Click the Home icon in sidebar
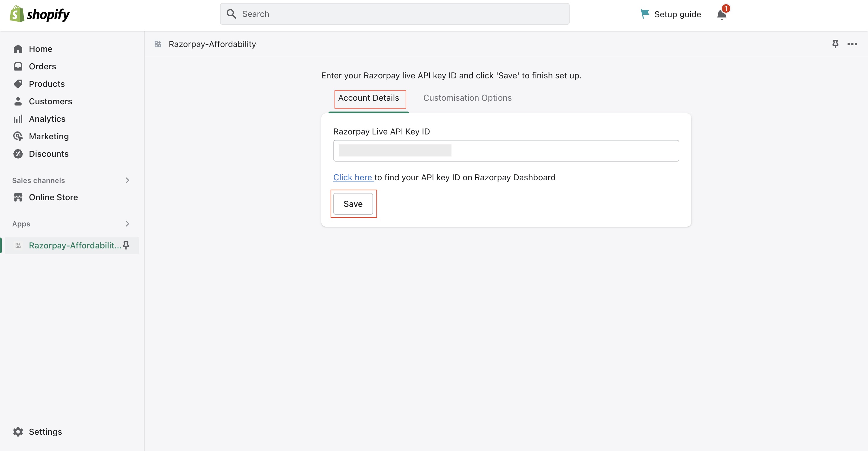The height and width of the screenshot is (451, 868). (x=18, y=49)
